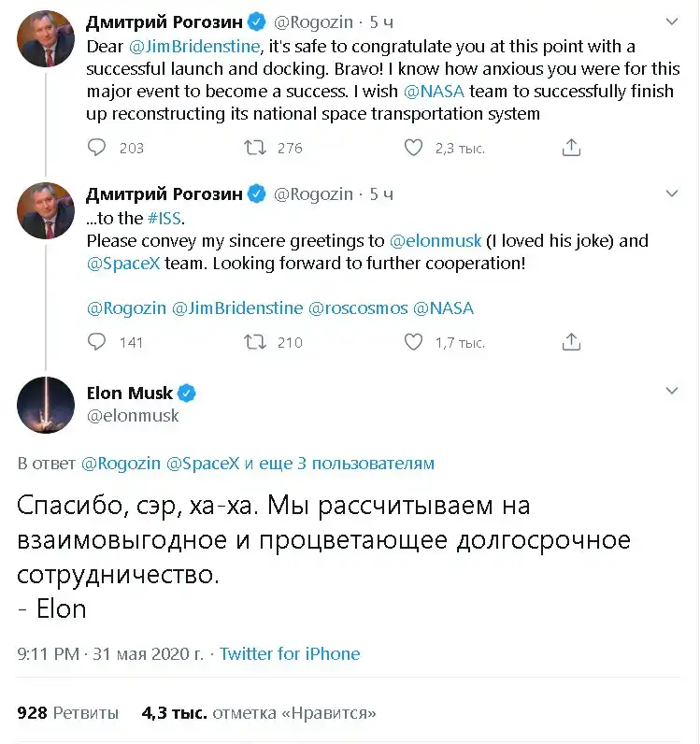This screenshot has width=700, height=744.
Task: Retweet the first Rogozin tweet
Action: tap(254, 148)
